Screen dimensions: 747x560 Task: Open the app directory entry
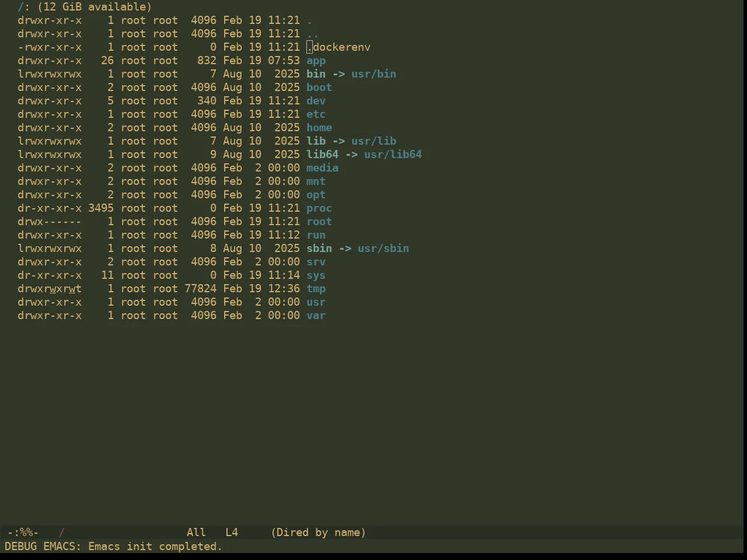pos(316,61)
